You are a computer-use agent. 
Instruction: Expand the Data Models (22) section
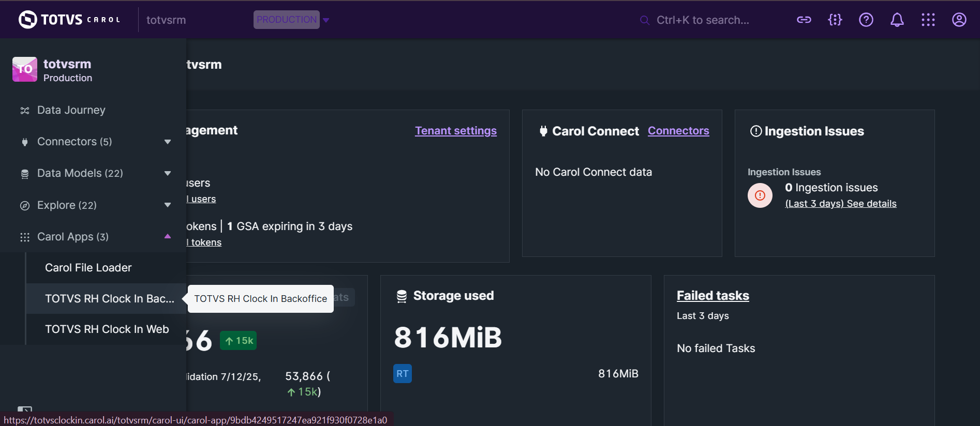tap(167, 173)
